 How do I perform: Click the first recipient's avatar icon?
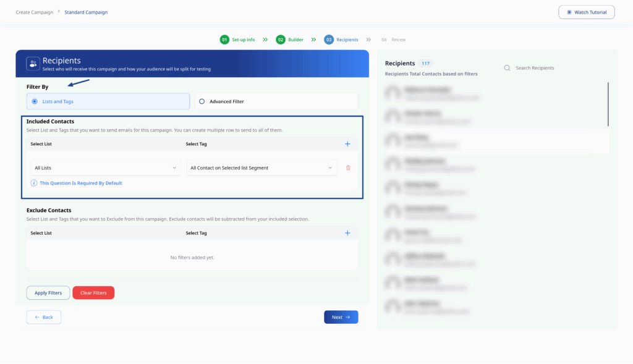(392, 93)
